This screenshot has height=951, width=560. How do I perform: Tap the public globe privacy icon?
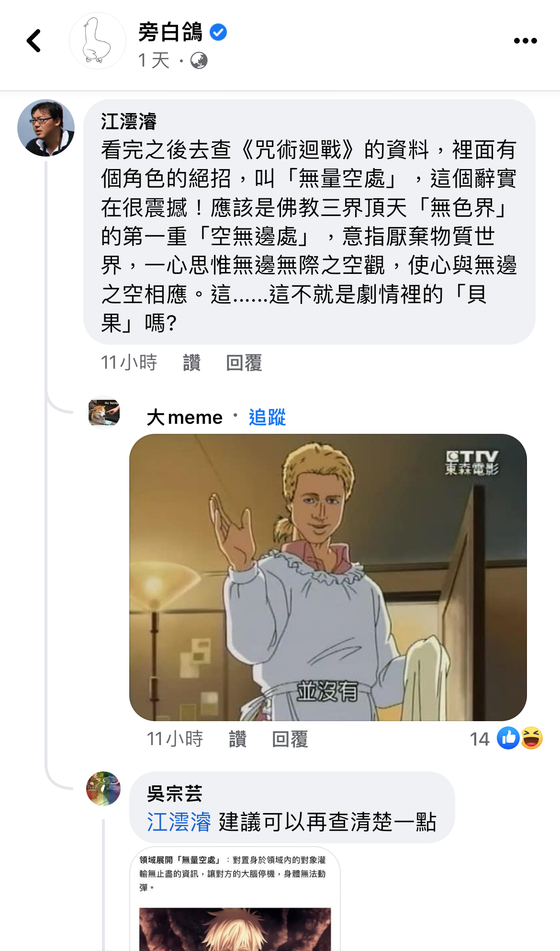[x=199, y=61]
